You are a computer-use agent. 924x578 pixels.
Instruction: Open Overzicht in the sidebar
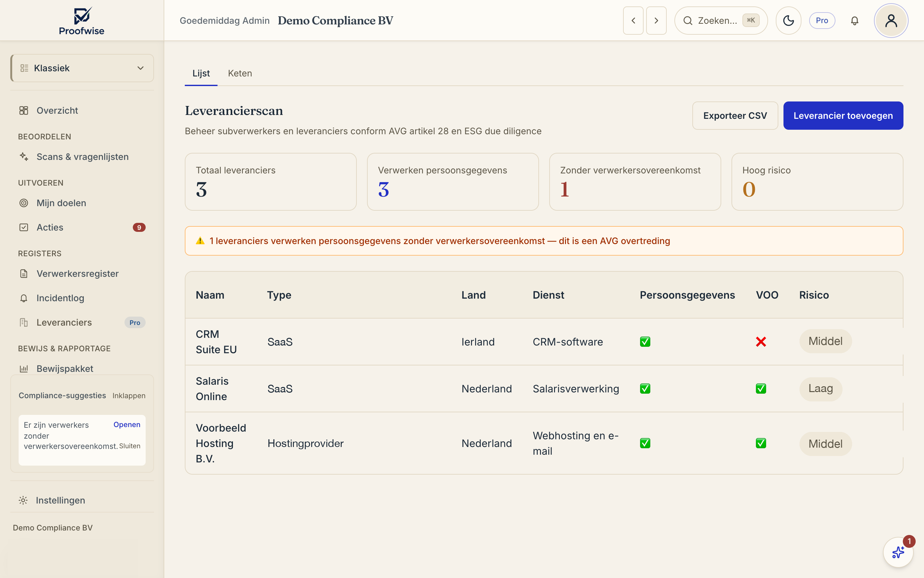click(82, 110)
